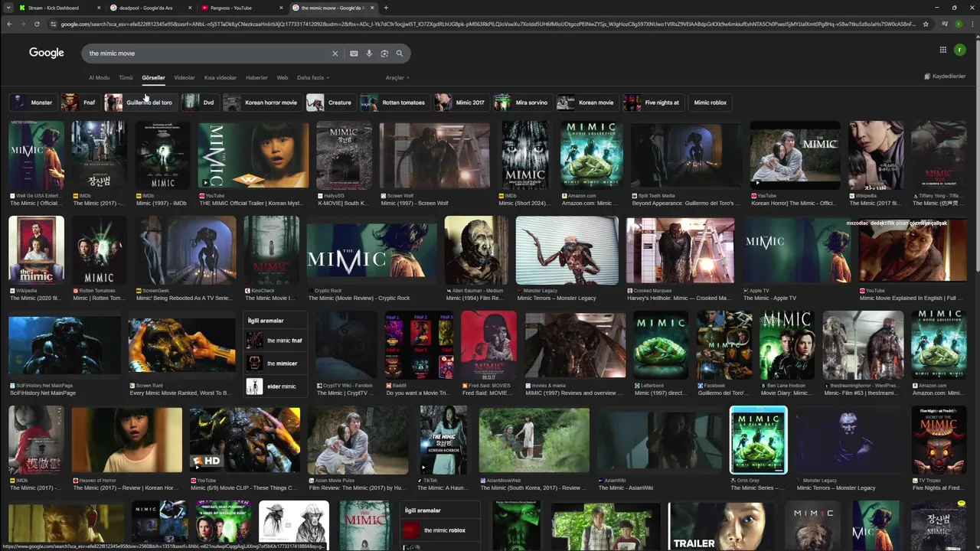Screen dimensions: 980x551
Task: Open the Orrin Grey Mimic Series image
Action: click(758, 441)
